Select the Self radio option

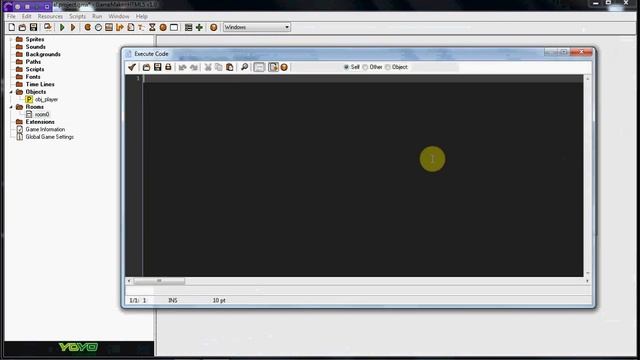point(351,67)
